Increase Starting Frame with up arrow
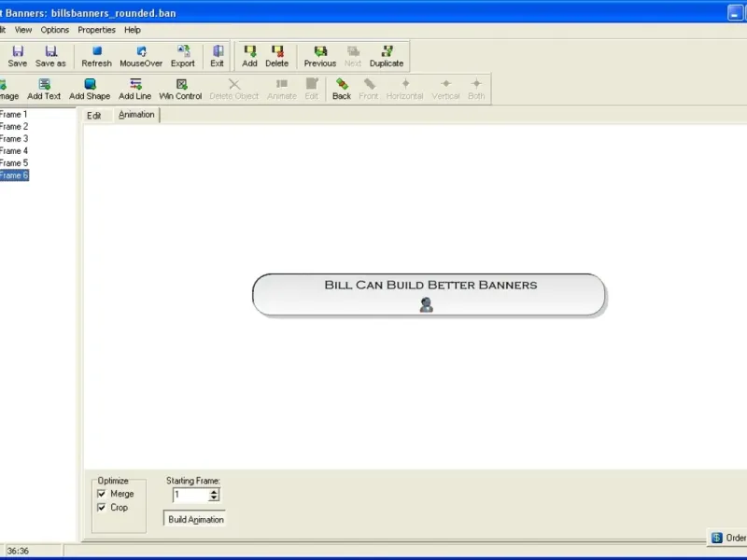The height and width of the screenshot is (560, 747). click(214, 492)
